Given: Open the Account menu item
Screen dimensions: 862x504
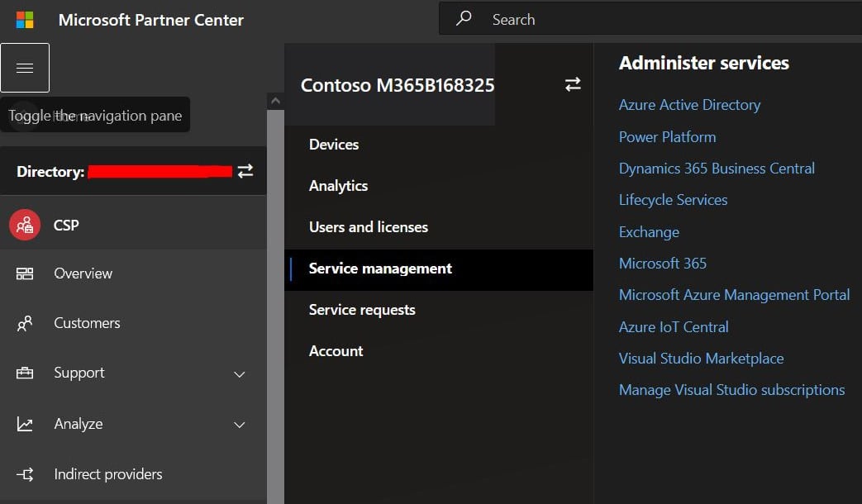Looking at the screenshot, I should point(439,351).
